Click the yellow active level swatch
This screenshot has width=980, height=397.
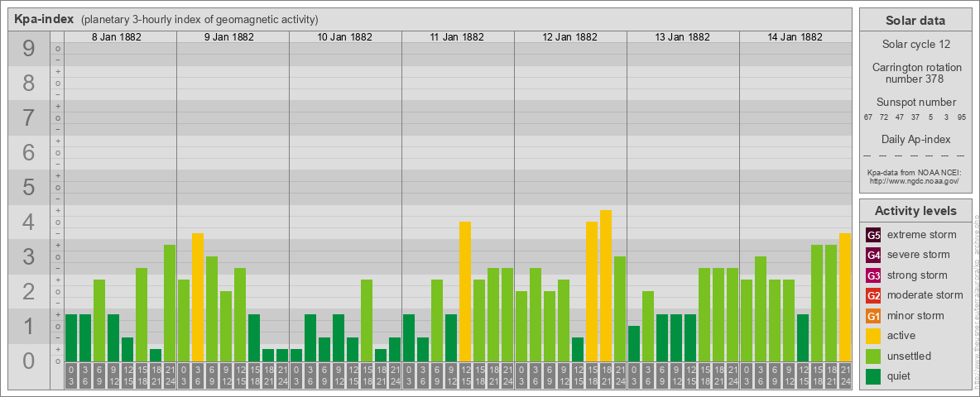pyautogui.click(x=873, y=336)
